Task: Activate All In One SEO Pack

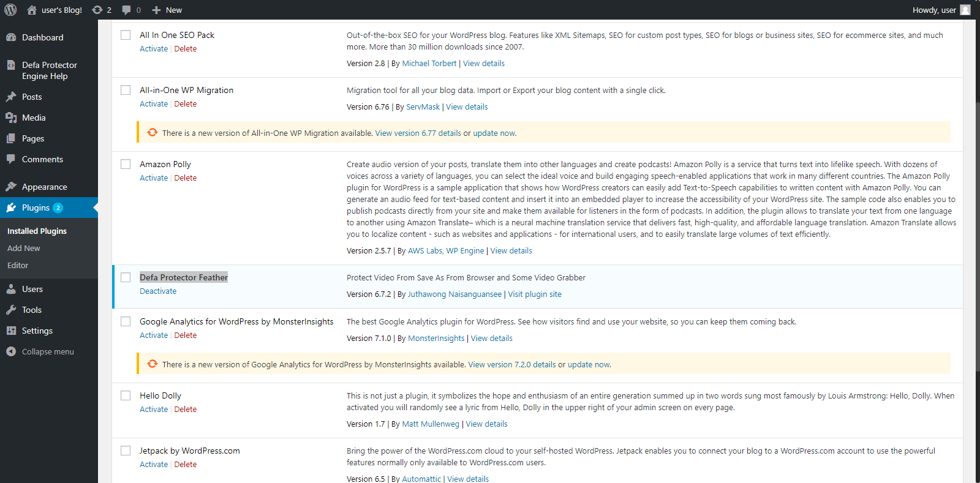Action: [154, 48]
